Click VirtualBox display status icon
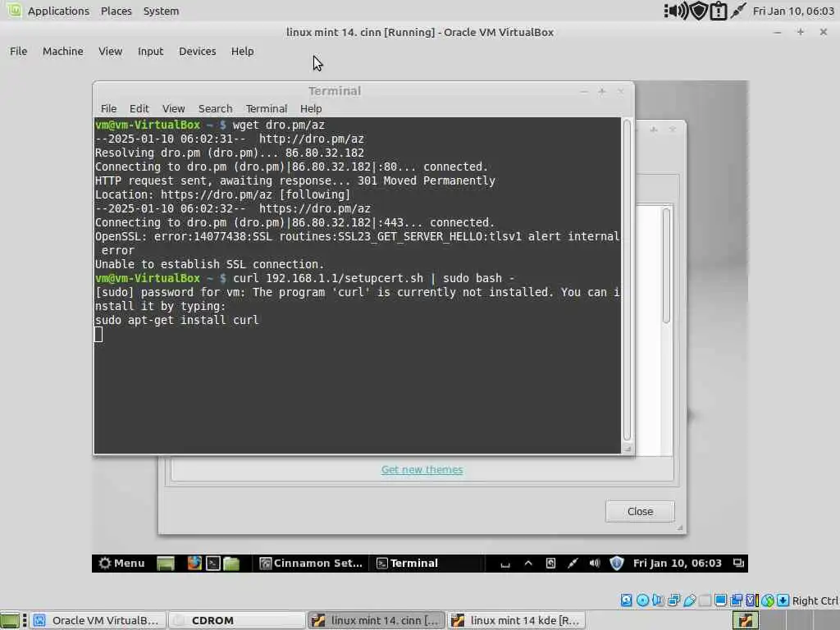Image resolution: width=840 pixels, height=630 pixels. coord(720,600)
